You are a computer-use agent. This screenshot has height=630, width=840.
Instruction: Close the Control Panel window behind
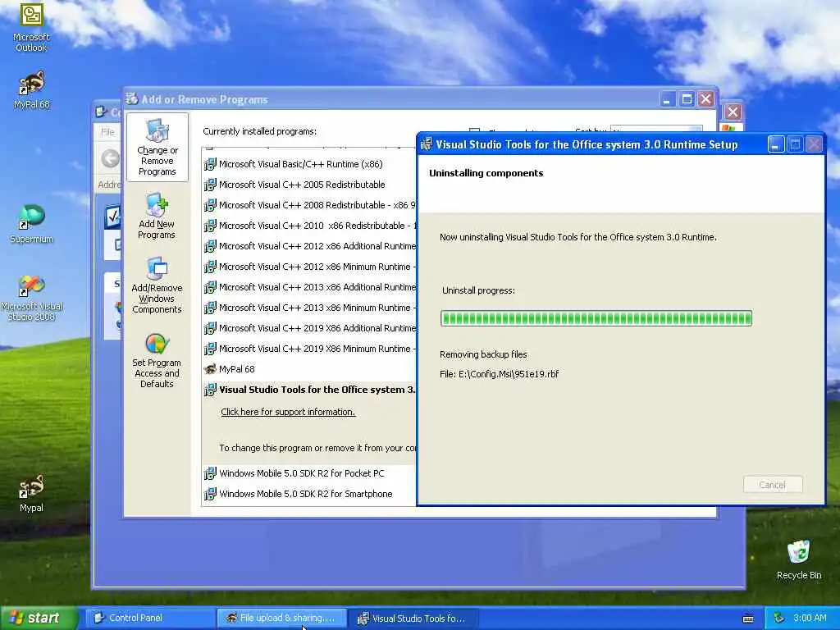coord(733,112)
